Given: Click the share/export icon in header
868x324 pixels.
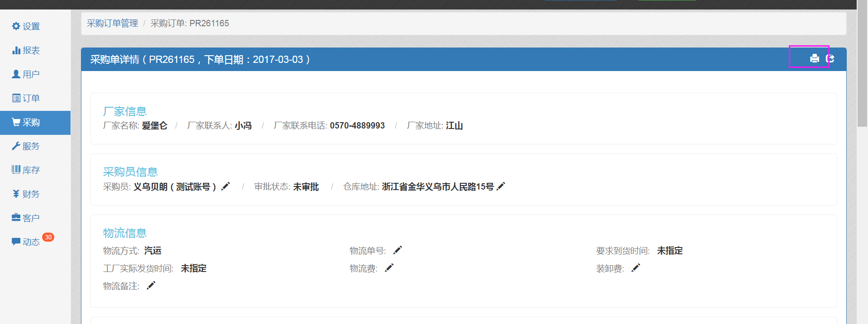Looking at the screenshot, I should tap(830, 58).
